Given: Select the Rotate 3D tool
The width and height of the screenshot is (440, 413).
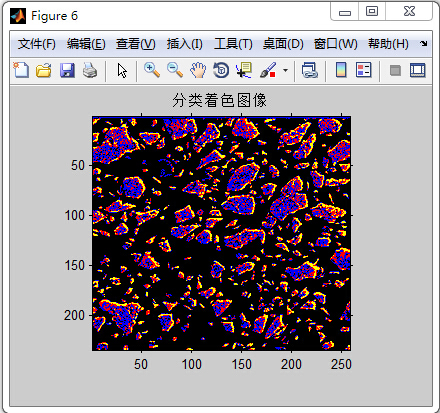Looking at the screenshot, I should pyautogui.click(x=221, y=70).
